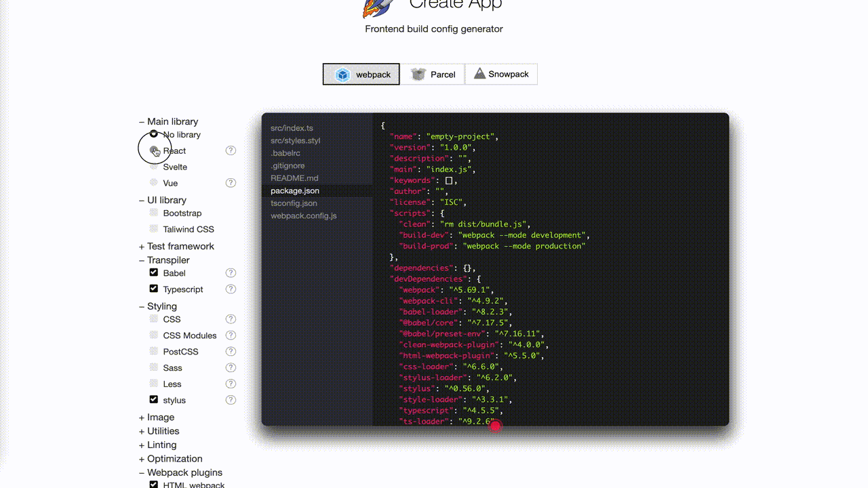Click the Vue help question mark icon

click(x=231, y=183)
